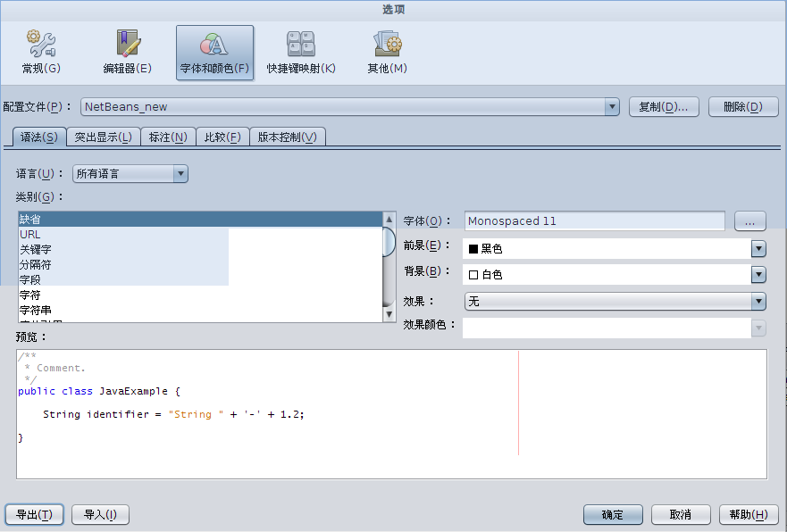Open the font chooser ... button
Screen dimensions: 787x532
749,221
